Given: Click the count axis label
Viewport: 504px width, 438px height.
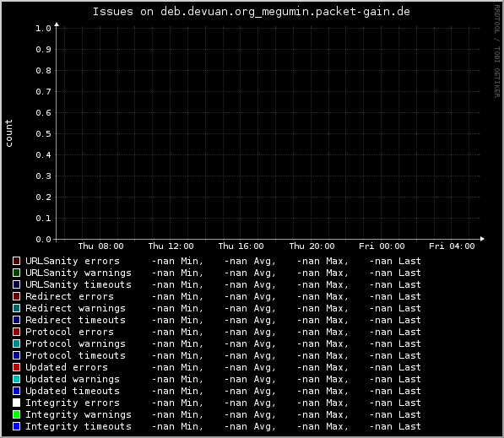Looking at the screenshot, I should pos(8,133).
